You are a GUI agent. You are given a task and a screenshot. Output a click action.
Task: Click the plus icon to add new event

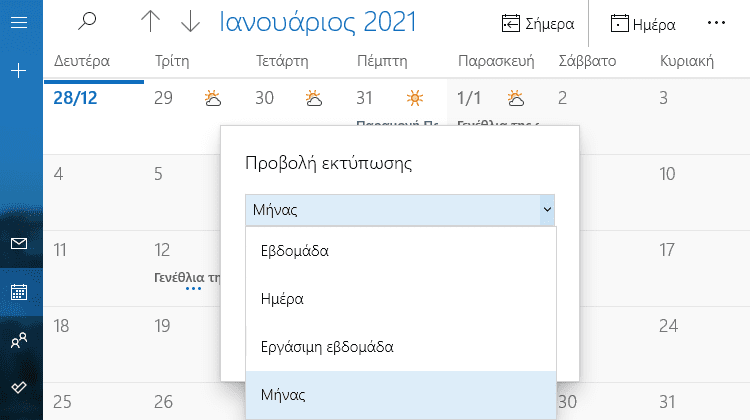19,71
